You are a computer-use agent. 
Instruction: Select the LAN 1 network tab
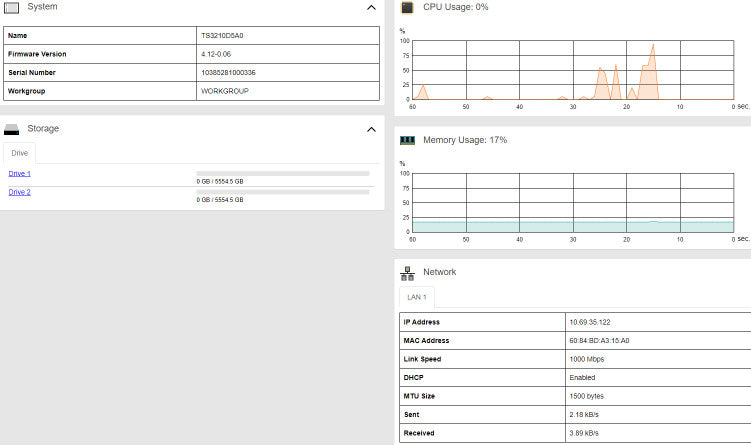(x=417, y=297)
